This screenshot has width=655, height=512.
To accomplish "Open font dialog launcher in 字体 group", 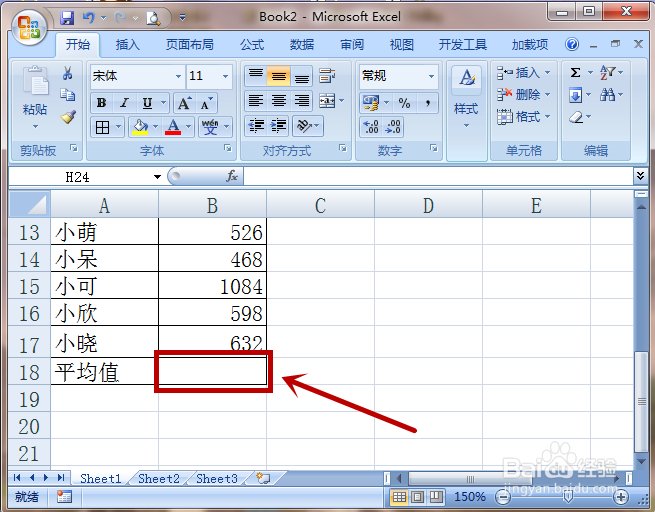I will click(x=228, y=148).
